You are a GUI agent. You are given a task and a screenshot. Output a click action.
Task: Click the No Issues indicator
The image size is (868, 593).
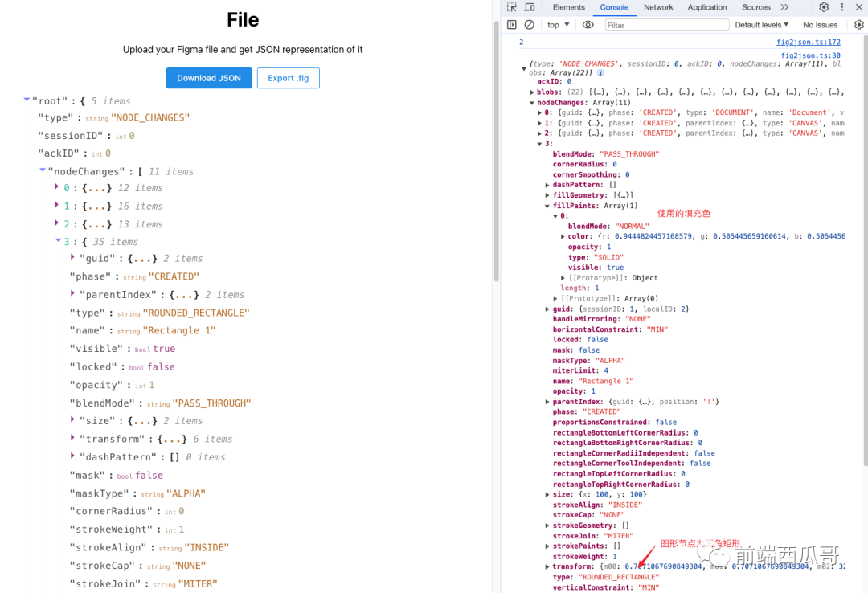[821, 25]
